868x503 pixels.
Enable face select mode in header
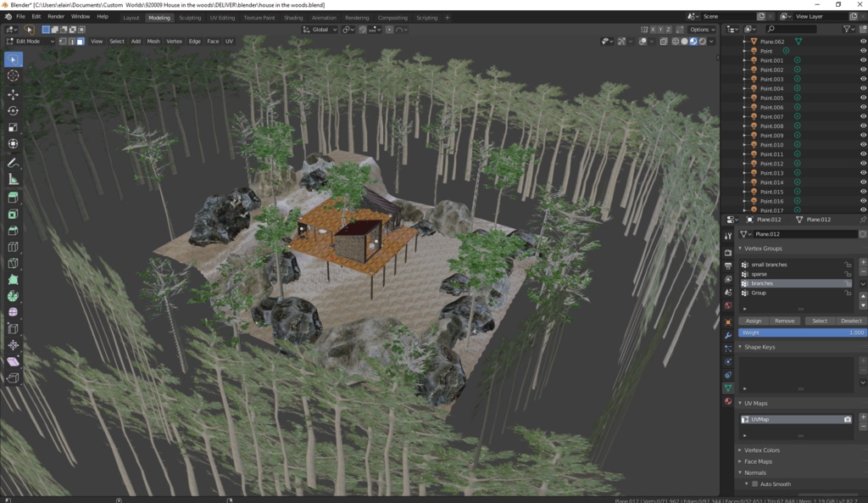point(81,41)
